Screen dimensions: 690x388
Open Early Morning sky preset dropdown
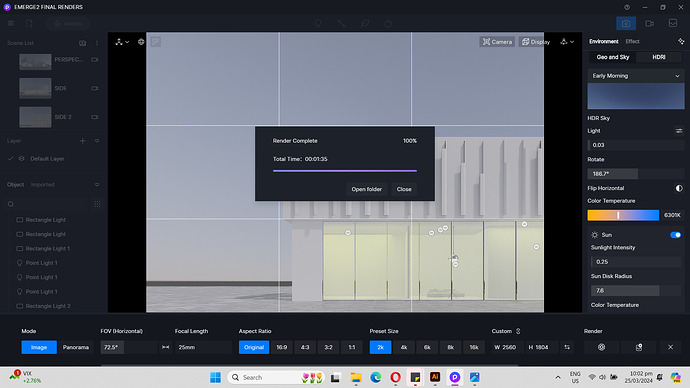pos(635,76)
